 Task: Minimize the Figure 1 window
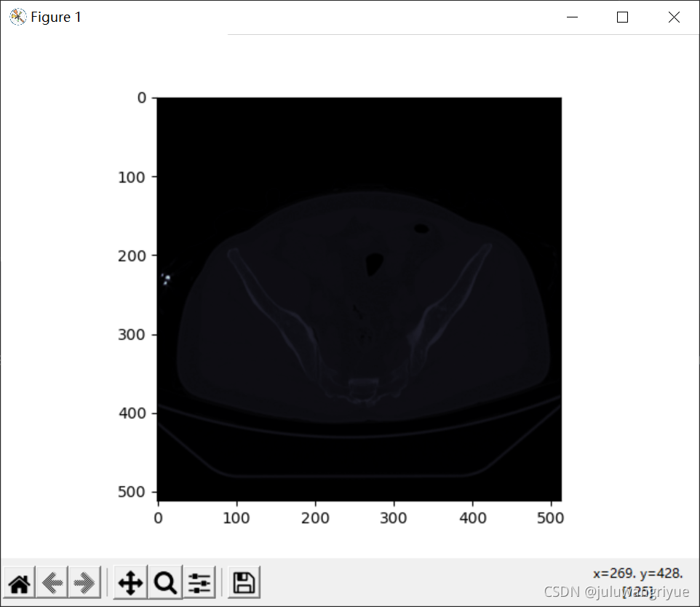tap(572, 17)
